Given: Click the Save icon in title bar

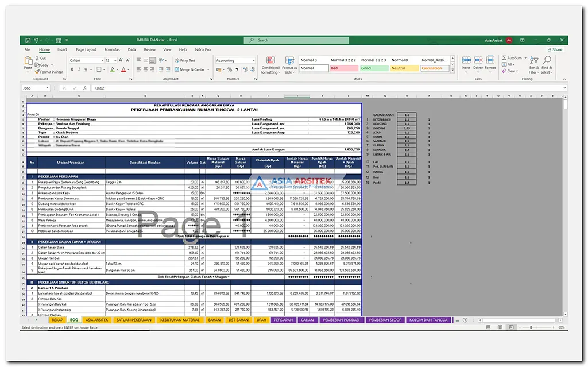Looking at the screenshot, I should (28, 40).
